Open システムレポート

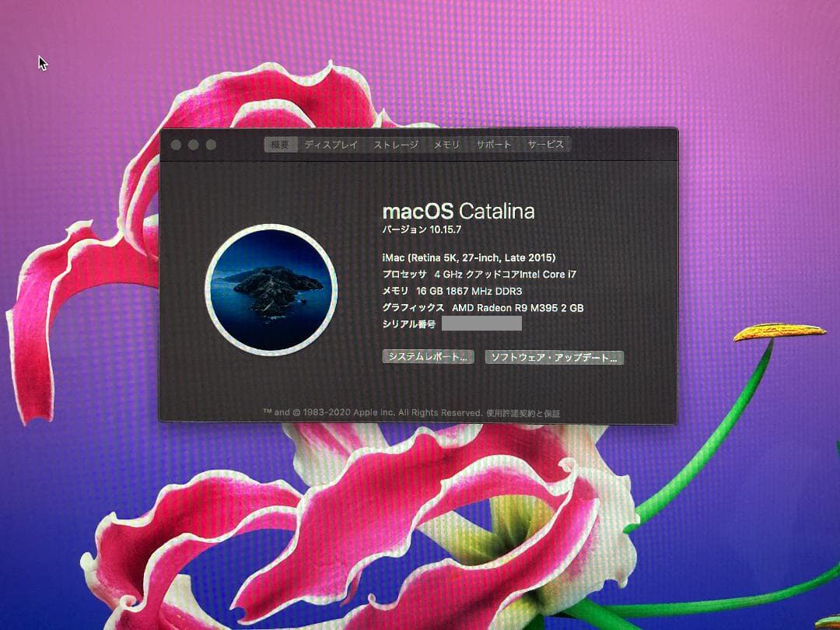coord(429,357)
